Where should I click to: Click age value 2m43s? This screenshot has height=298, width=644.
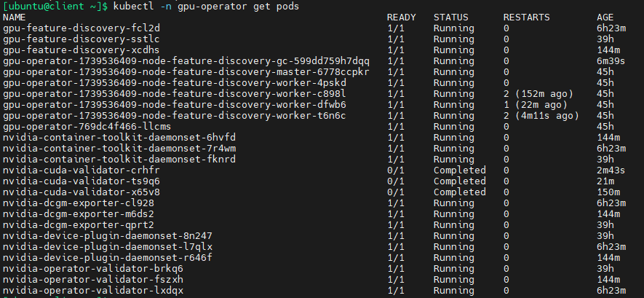click(611, 170)
